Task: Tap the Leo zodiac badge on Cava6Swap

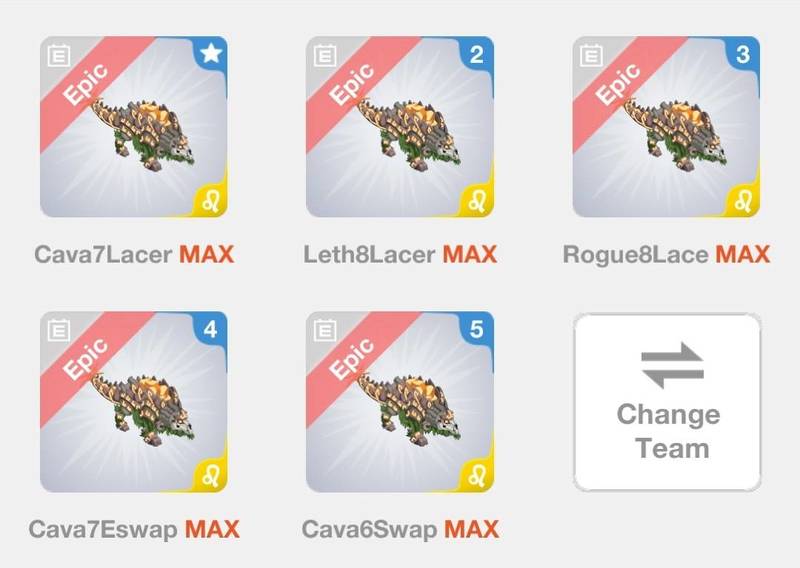Action: (477, 477)
